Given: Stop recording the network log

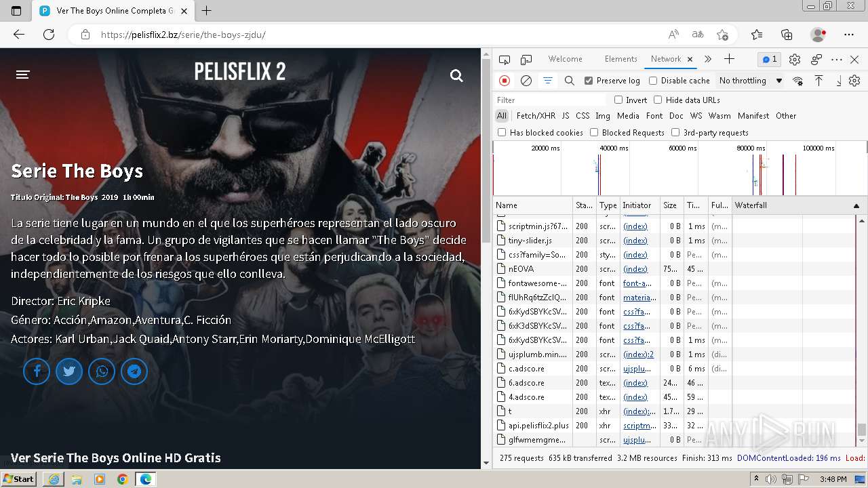Looking at the screenshot, I should [505, 81].
